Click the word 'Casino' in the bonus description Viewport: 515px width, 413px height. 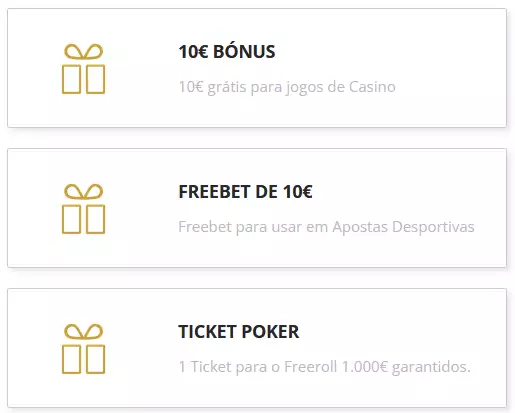[x=372, y=87]
